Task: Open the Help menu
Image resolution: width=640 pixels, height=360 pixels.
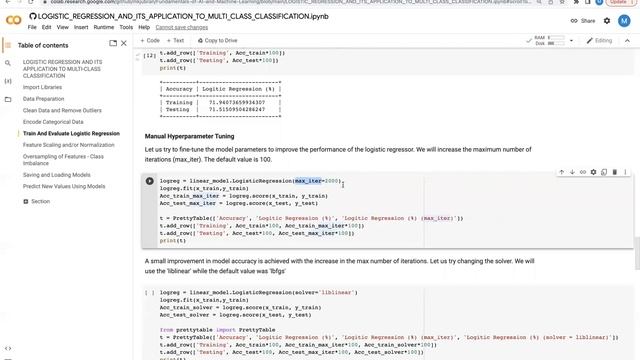Action: click(144, 27)
